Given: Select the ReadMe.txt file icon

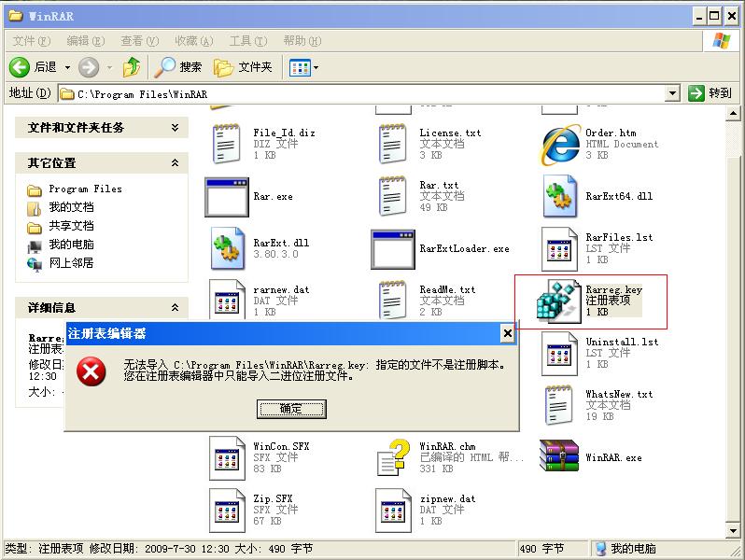Looking at the screenshot, I should coord(392,301).
